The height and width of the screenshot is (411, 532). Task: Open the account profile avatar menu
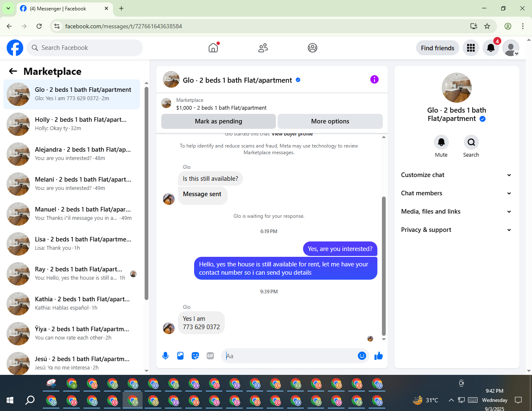click(511, 48)
